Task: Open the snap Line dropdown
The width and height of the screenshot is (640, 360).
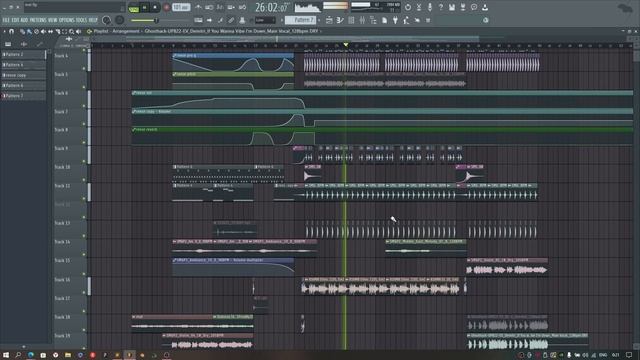Action: click(x=264, y=20)
